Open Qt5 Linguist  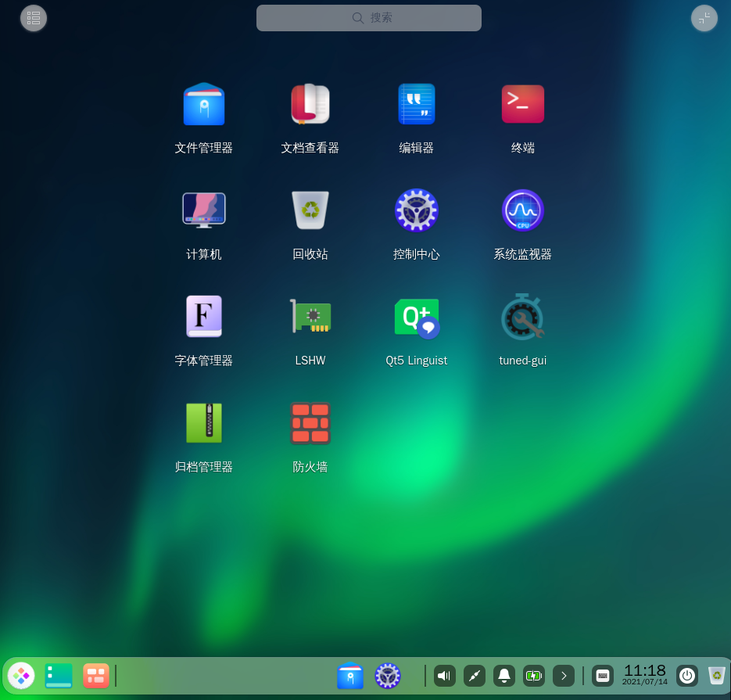pos(416,317)
